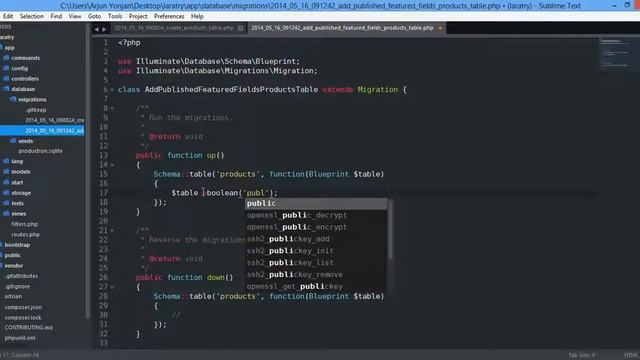The image size is (640, 360).
Task: Fold the comment block at line 8
Action: coord(112,109)
